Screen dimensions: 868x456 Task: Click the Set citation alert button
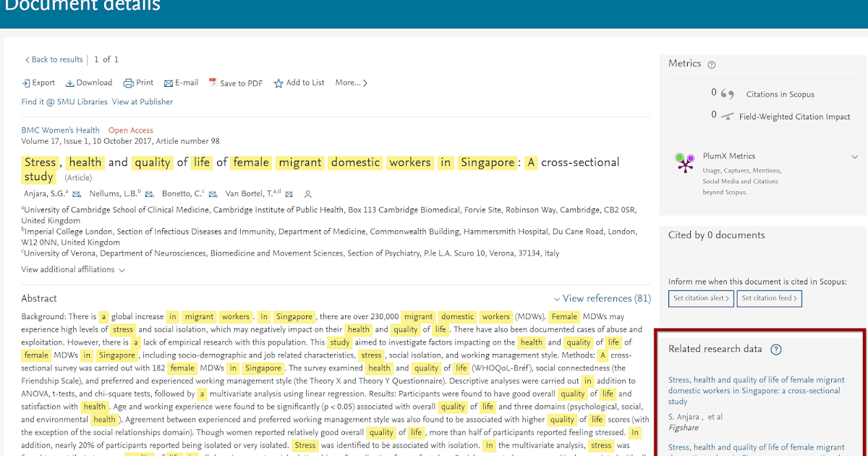(x=700, y=298)
